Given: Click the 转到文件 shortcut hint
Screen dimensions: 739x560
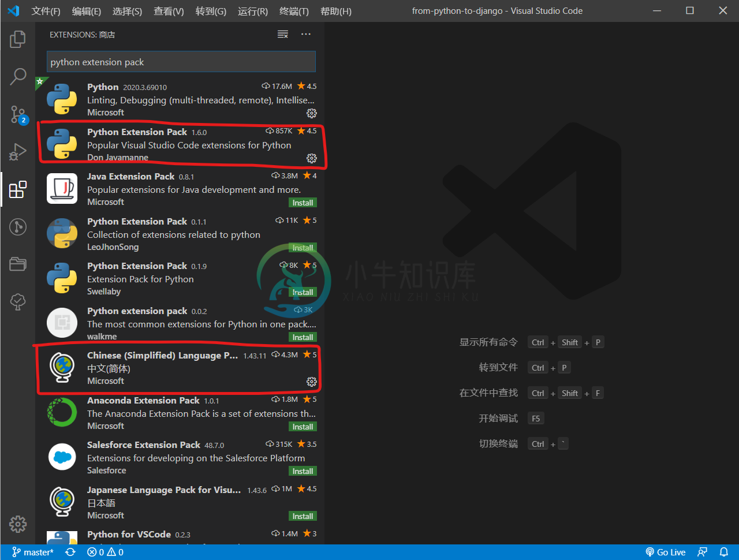Looking at the screenshot, I should (498, 368).
